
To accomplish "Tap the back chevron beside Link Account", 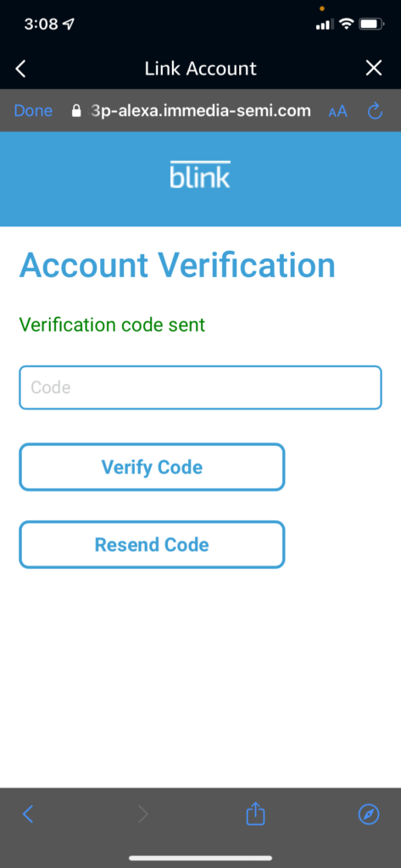I will point(21,69).
